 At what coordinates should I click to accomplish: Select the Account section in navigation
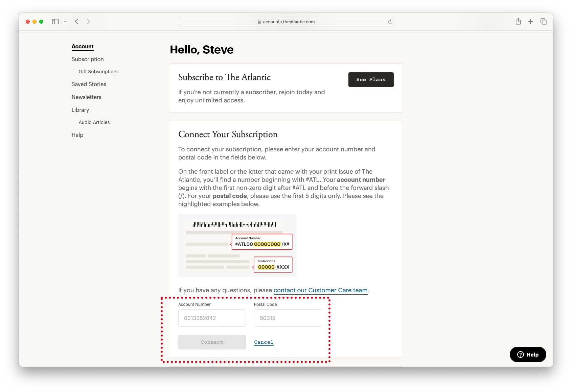click(83, 46)
